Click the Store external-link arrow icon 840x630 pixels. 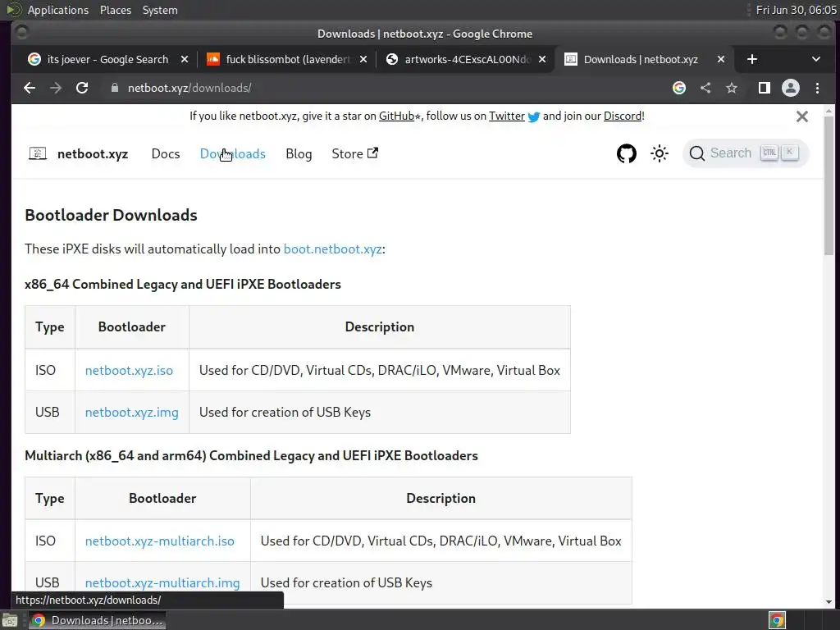point(373,153)
